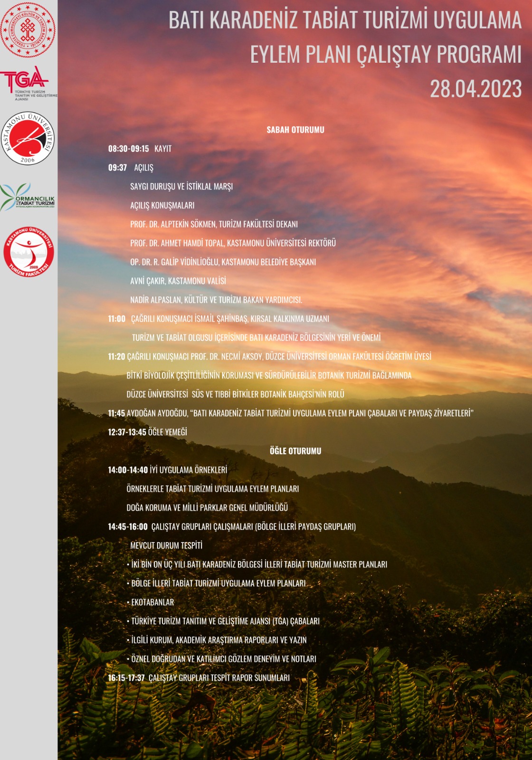
Task: Click the TGA agency logo
Action: (28, 84)
